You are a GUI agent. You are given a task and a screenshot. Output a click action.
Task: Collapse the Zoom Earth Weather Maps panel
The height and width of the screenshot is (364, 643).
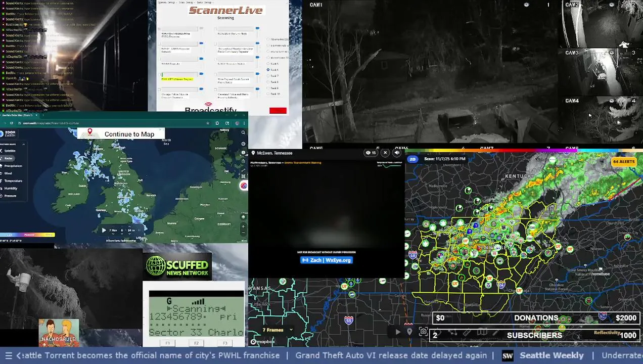(24, 145)
